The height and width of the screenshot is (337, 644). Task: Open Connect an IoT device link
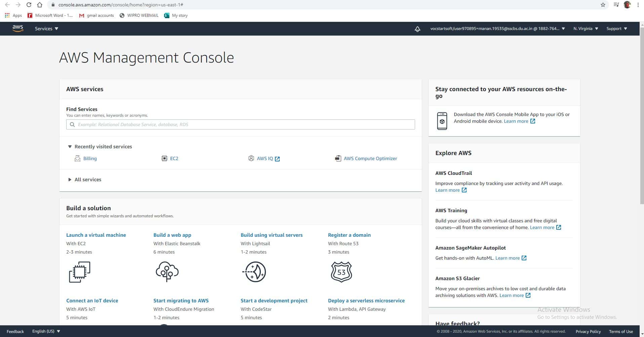[x=92, y=301]
